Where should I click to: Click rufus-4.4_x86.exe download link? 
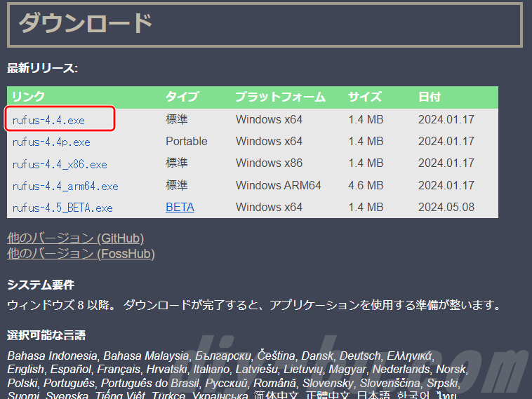60,164
